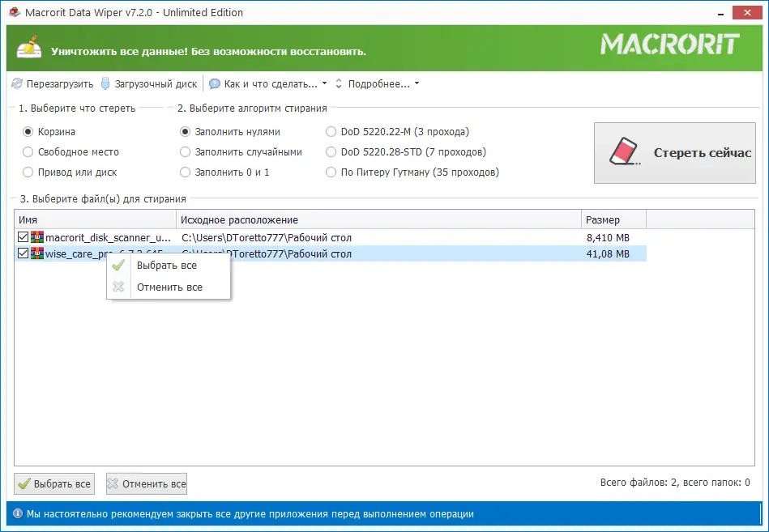Click the Macrorit app icon in title bar
The image size is (769, 532).
(x=15, y=12)
